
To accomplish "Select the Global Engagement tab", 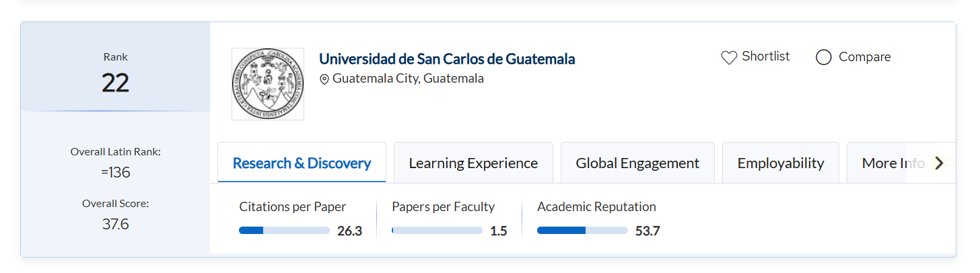I will point(637,163).
